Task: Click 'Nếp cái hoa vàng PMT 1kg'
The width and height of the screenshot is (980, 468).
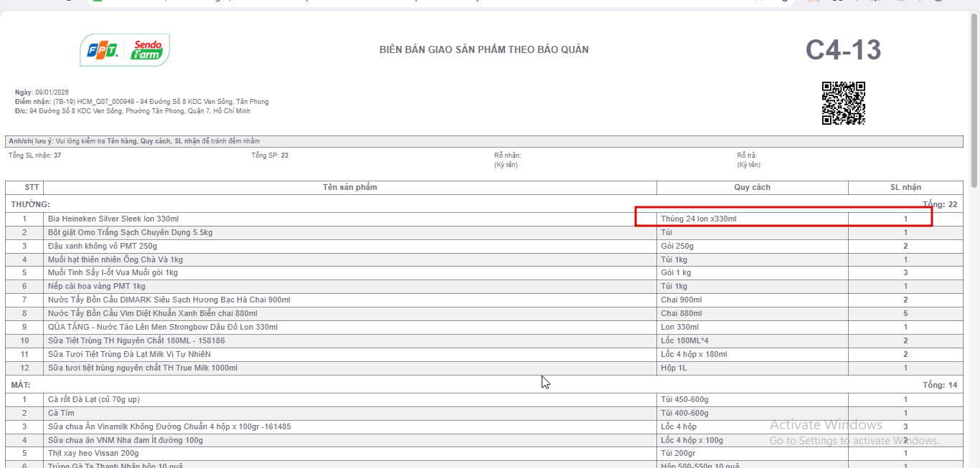Action: (97, 286)
